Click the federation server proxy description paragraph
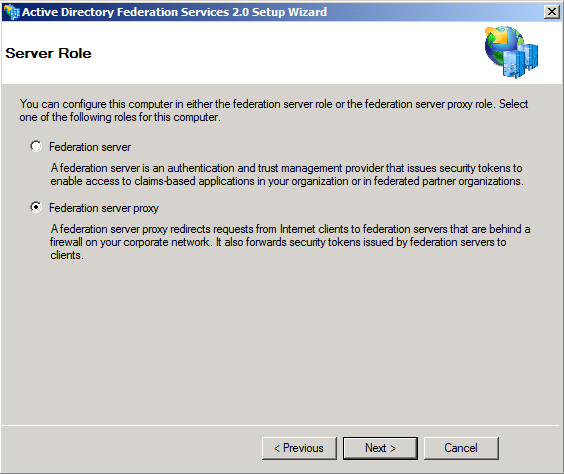The image size is (564, 474). pyautogui.click(x=290, y=242)
